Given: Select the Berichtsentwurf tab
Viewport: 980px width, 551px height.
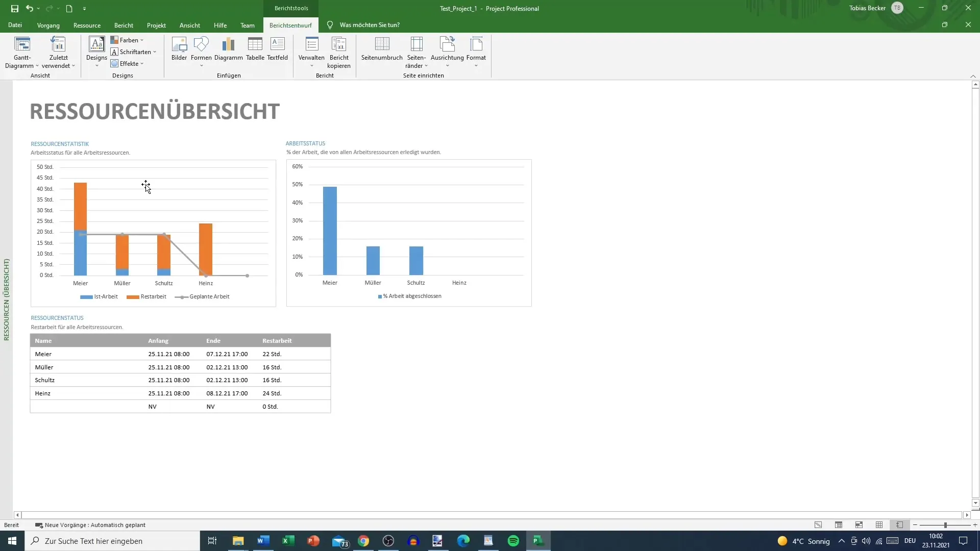Looking at the screenshot, I should click(290, 25).
